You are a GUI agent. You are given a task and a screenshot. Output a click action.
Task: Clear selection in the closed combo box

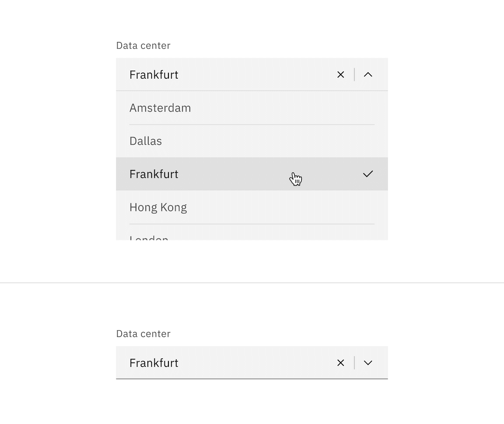(x=340, y=363)
